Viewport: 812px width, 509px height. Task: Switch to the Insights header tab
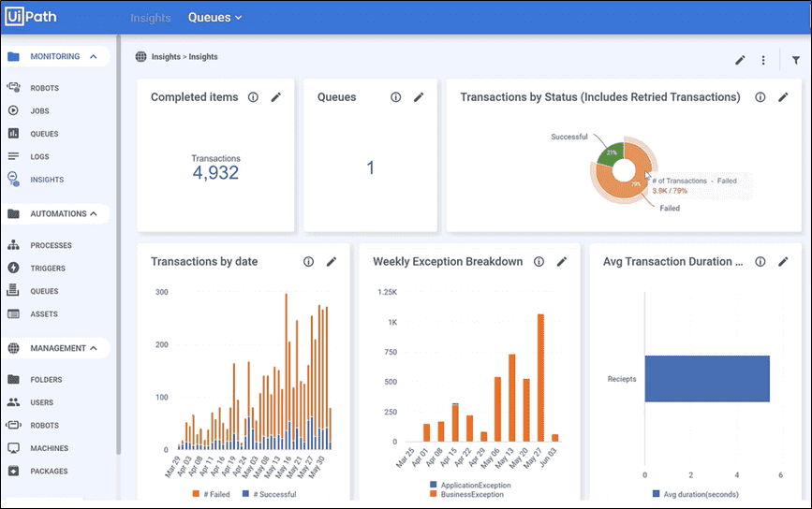[150, 18]
